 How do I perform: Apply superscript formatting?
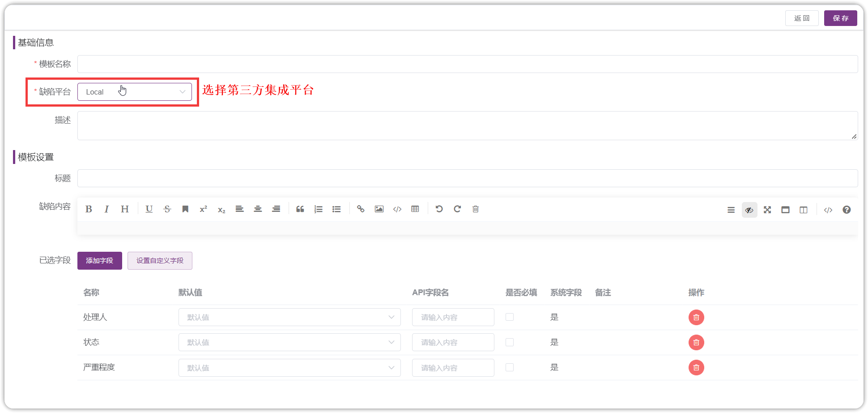click(203, 209)
